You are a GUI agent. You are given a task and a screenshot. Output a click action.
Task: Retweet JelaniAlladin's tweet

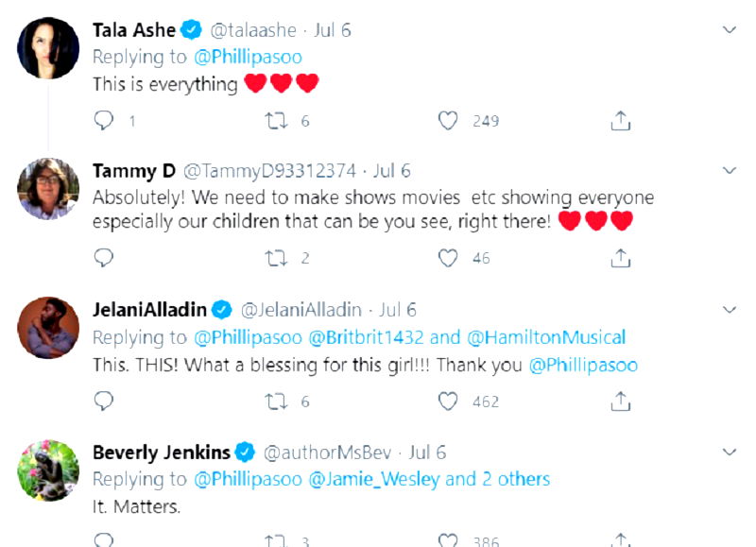click(x=276, y=402)
